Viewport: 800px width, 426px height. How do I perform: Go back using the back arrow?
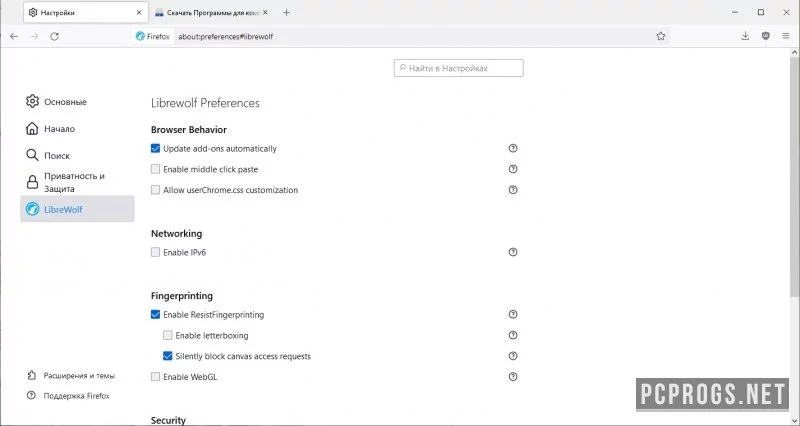pyautogui.click(x=14, y=36)
